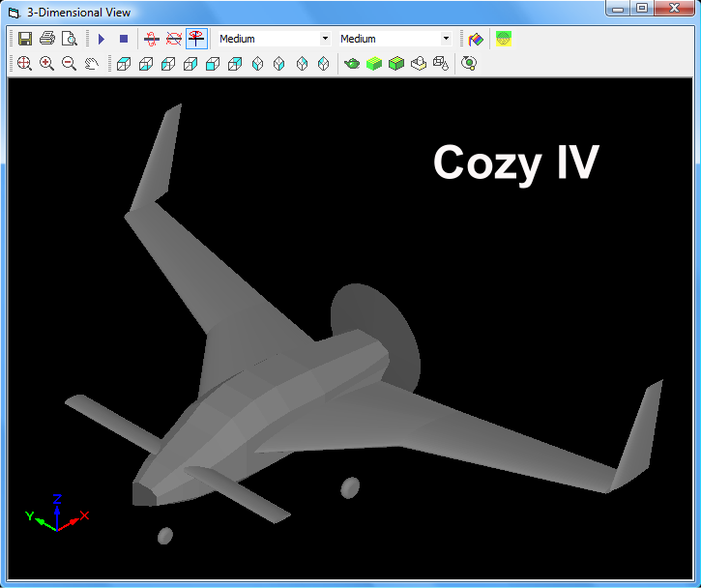Click the 3-Dimensional View title bar
The image size is (701, 588).
pos(290,13)
